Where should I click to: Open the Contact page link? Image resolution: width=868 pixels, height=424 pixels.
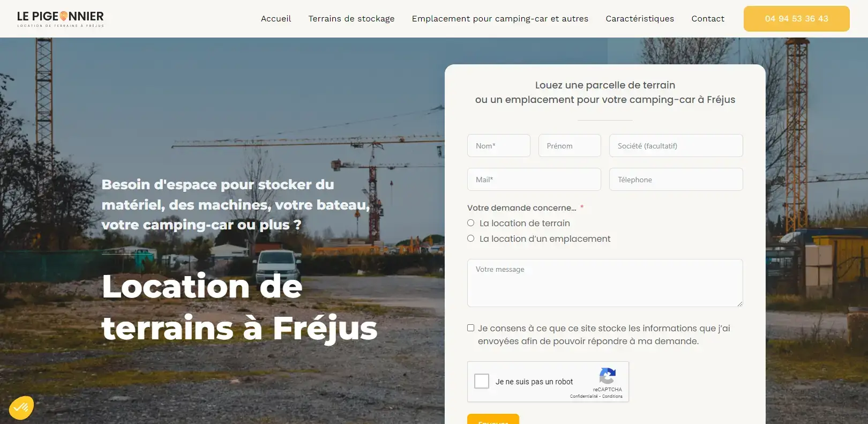[x=708, y=19]
